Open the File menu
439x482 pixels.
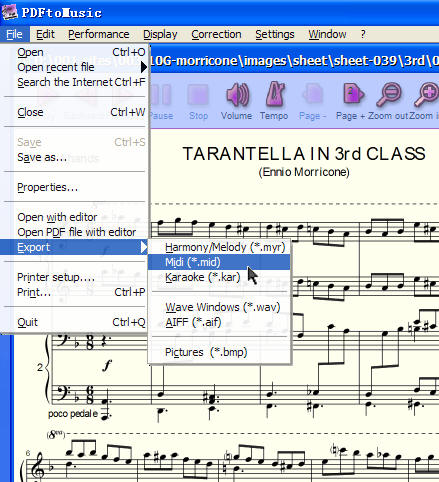coord(14,34)
